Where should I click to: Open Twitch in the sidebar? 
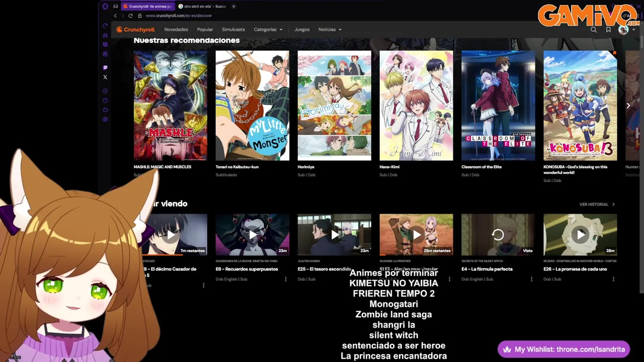[105, 67]
